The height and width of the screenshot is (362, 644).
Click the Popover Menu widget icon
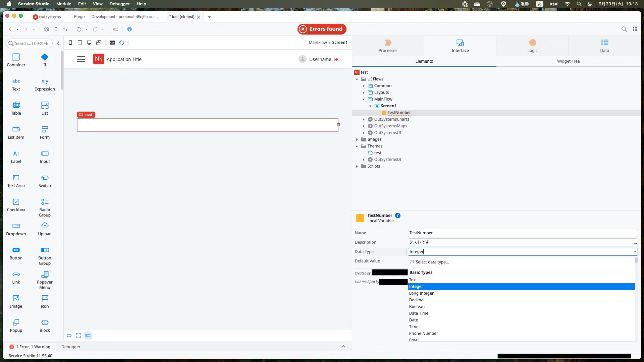pyautogui.click(x=45, y=275)
